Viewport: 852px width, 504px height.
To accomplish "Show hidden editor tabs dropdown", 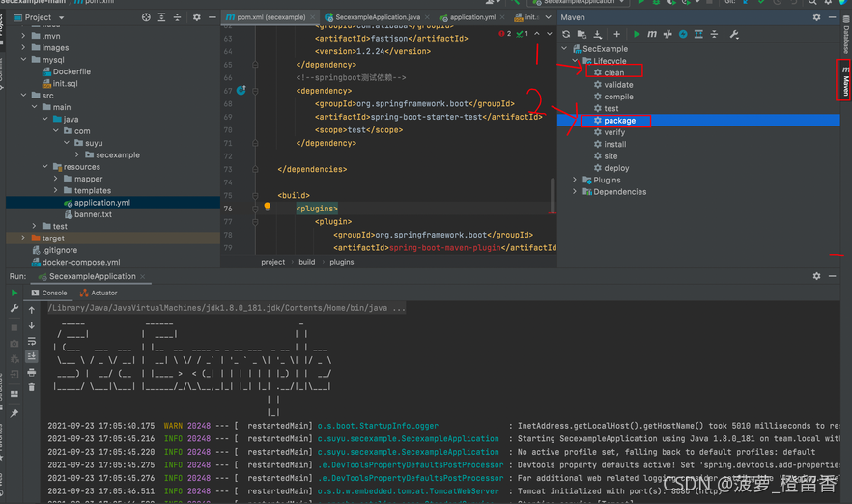I will coord(549,17).
